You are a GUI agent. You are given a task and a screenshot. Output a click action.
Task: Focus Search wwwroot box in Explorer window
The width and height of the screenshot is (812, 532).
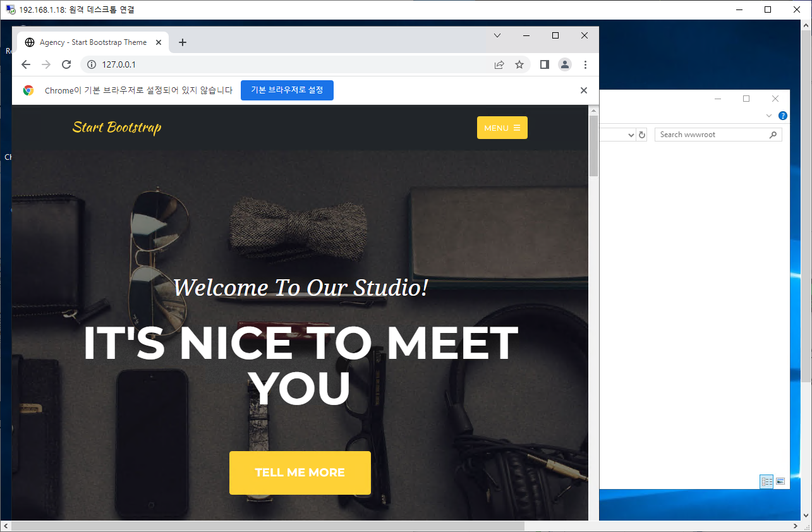[x=711, y=135]
